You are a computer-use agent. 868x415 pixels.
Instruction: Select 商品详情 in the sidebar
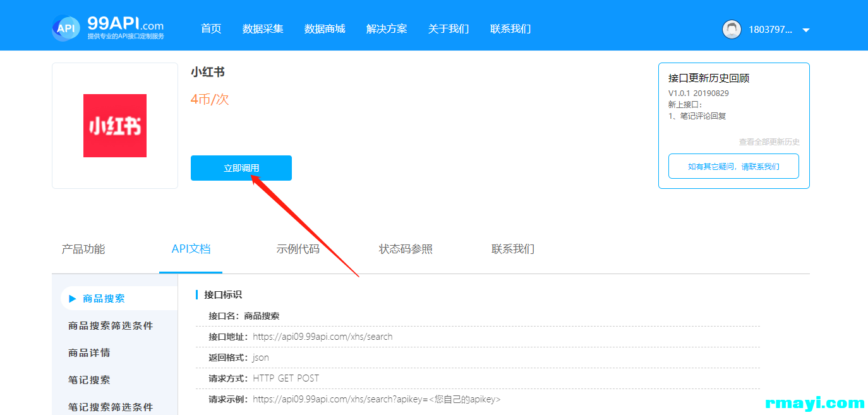pyautogui.click(x=89, y=352)
